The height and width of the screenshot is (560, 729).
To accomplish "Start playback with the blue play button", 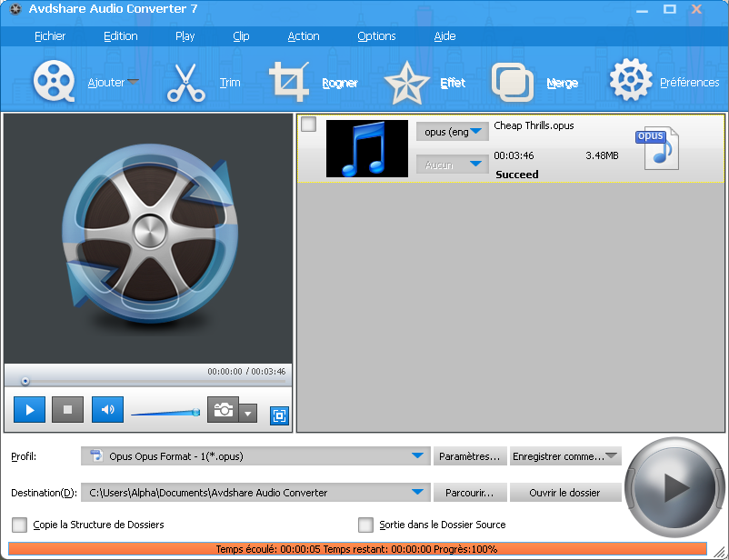I will pyautogui.click(x=30, y=409).
